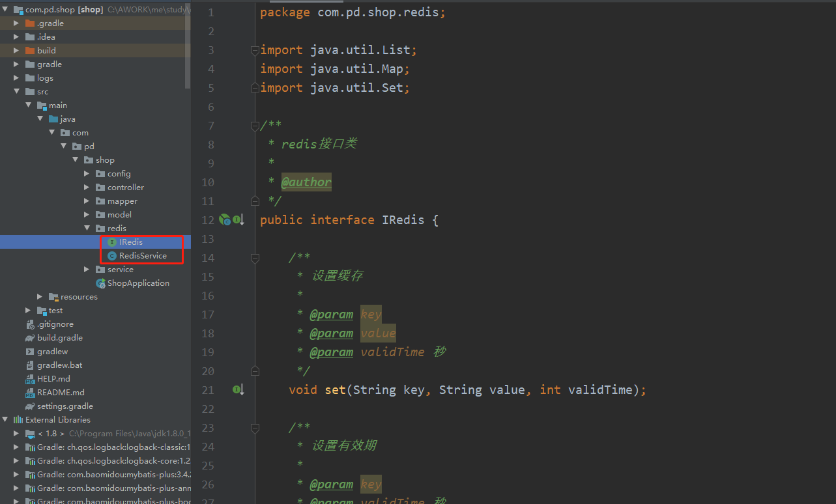The width and height of the screenshot is (836, 504).
Task: Click the IRedis interface icon in tree
Action: coord(112,242)
